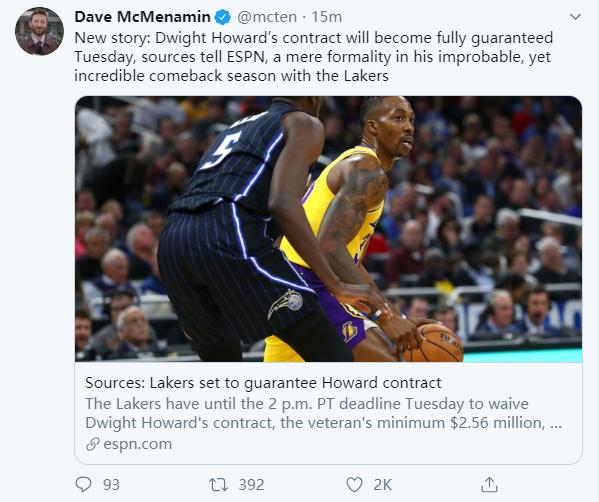The image size is (599, 502).
Task: Click the blue verified badge
Action: click(x=223, y=17)
